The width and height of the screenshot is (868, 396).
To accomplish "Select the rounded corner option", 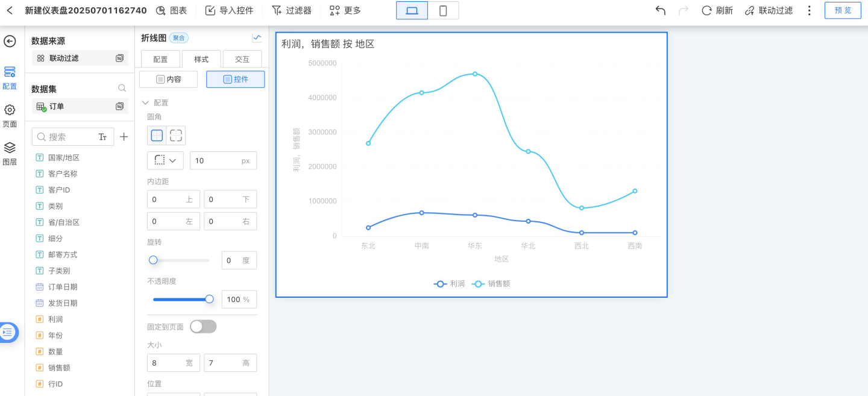I will tap(176, 136).
